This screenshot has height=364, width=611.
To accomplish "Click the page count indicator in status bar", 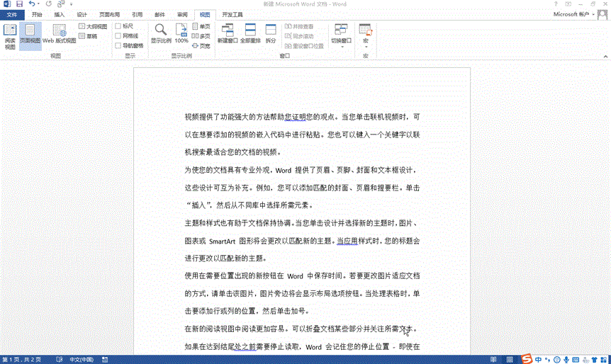I will (x=21, y=360).
